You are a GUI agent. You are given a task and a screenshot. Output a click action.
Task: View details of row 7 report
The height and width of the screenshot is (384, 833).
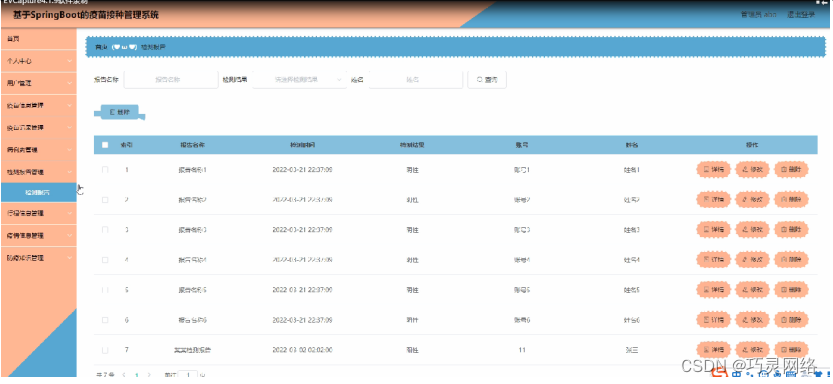pyautogui.click(x=713, y=350)
